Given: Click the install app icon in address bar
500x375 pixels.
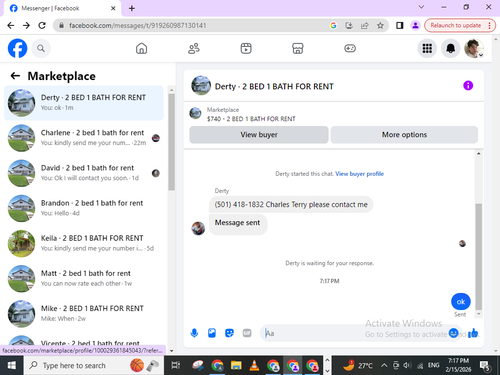Looking at the screenshot, I should (349, 25).
